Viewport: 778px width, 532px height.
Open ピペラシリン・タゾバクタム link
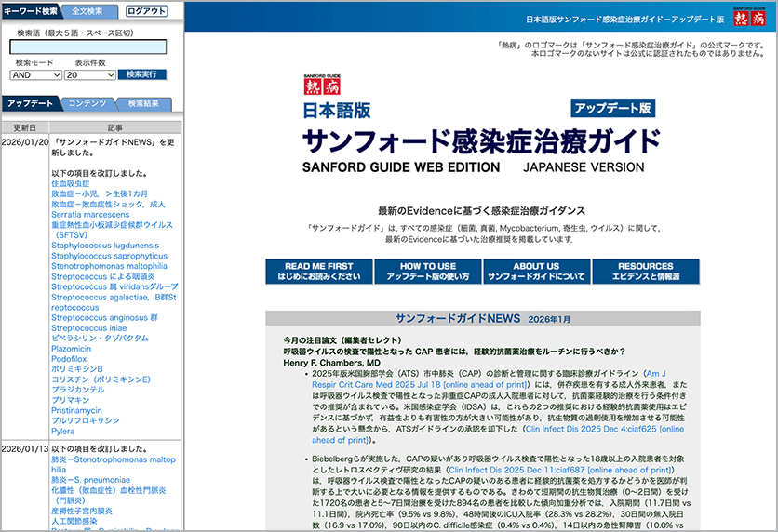click(100, 339)
